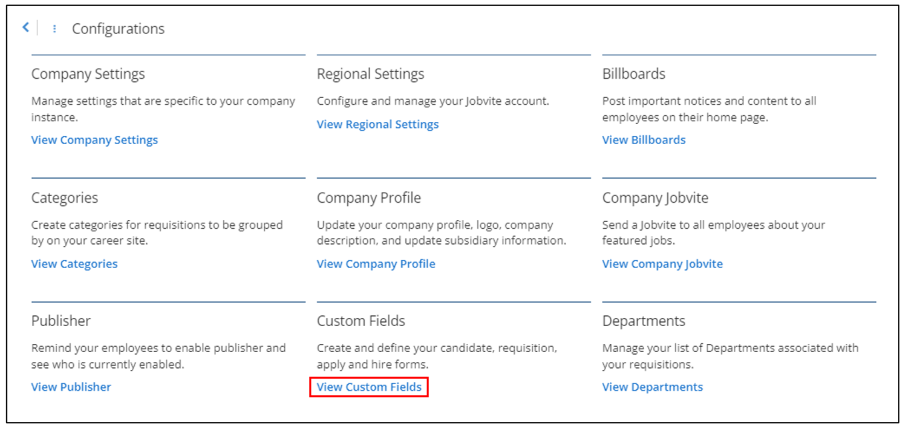Screen dimensions: 904x428
Task: Click the back chevron arrow
Action: (x=25, y=27)
